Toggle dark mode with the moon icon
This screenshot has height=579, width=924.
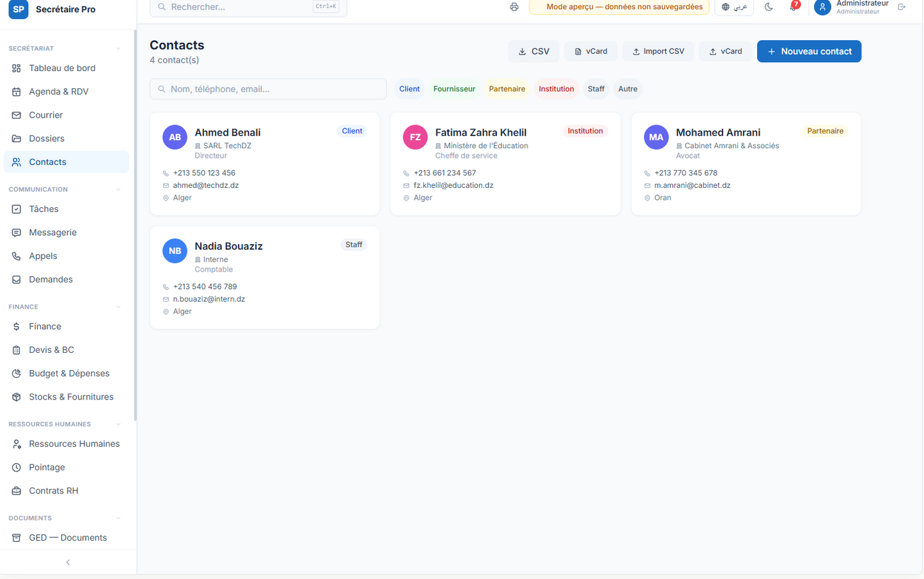pos(769,7)
